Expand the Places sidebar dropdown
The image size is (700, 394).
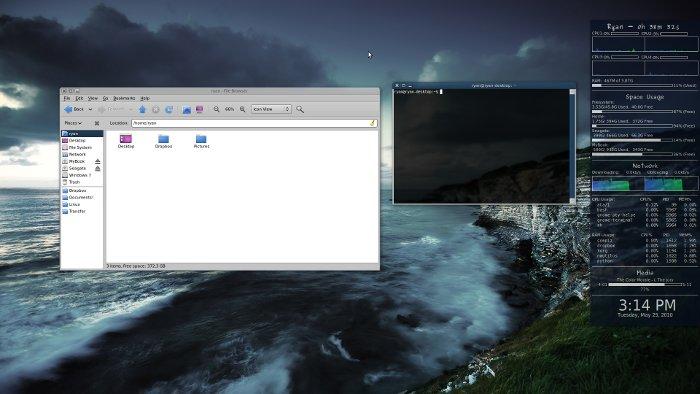point(73,123)
